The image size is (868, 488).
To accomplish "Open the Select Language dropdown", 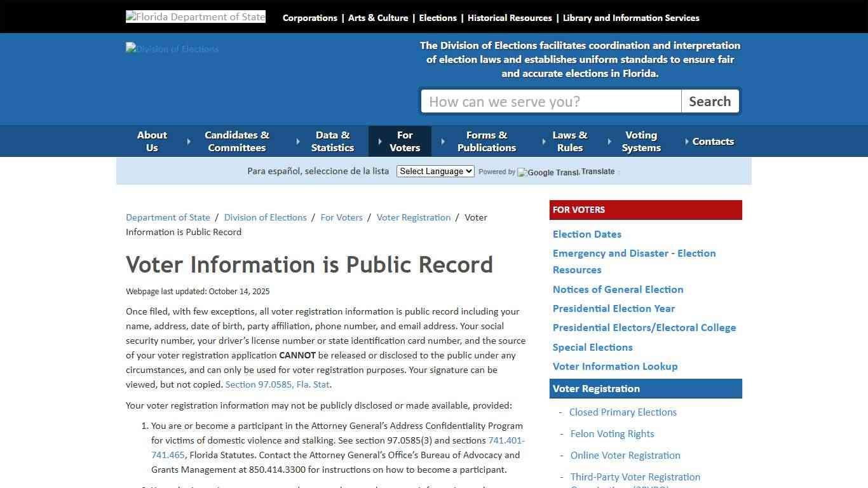I will coord(435,171).
